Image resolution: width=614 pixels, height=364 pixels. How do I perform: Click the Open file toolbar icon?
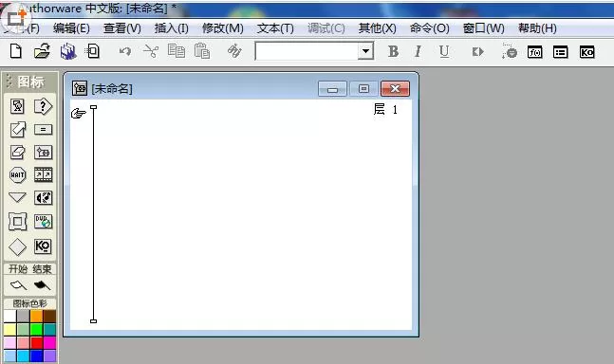point(42,51)
